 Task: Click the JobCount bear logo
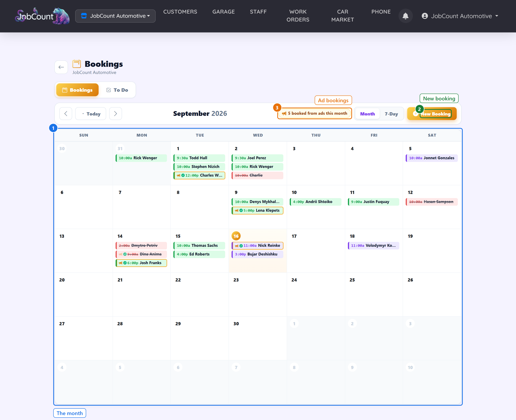coord(42,16)
